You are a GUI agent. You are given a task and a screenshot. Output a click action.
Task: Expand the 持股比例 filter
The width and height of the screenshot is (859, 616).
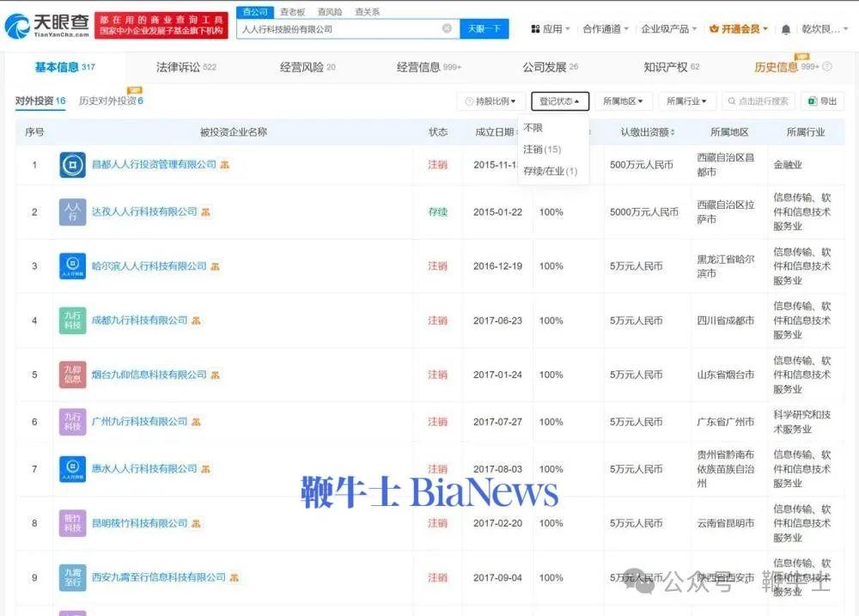point(490,101)
